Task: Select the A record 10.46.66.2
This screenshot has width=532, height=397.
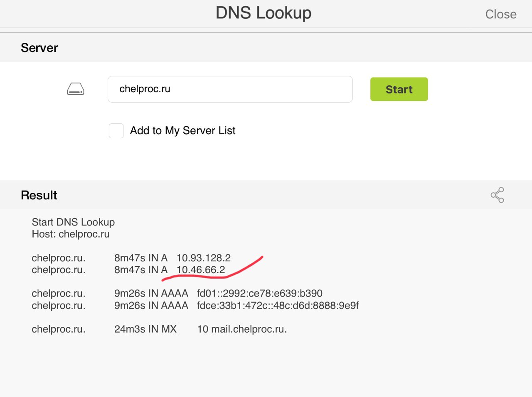Action: pos(201,270)
